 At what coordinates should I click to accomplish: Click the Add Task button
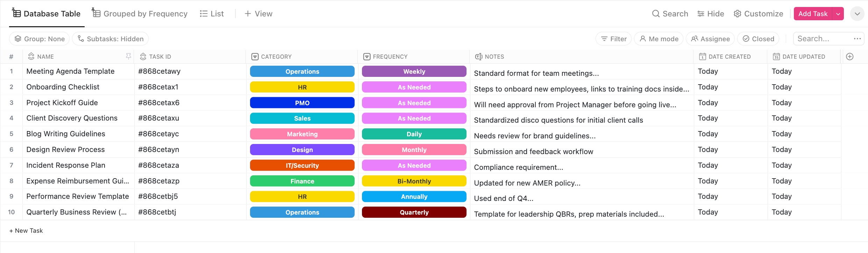tap(812, 14)
